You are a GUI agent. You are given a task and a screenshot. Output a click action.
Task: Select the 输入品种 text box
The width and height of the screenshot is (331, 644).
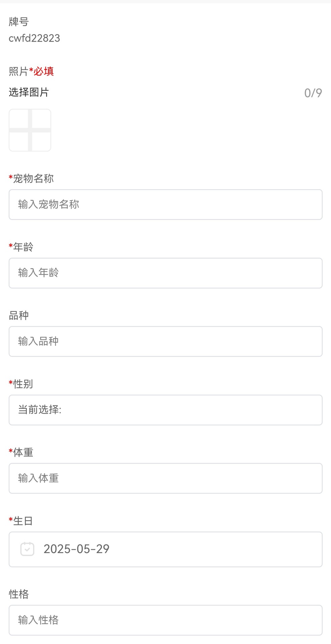click(165, 341)
